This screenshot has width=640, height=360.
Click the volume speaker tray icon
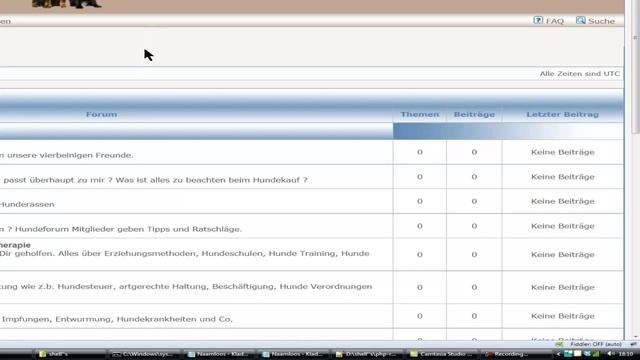pyautogui.click(x=610, y=354)
